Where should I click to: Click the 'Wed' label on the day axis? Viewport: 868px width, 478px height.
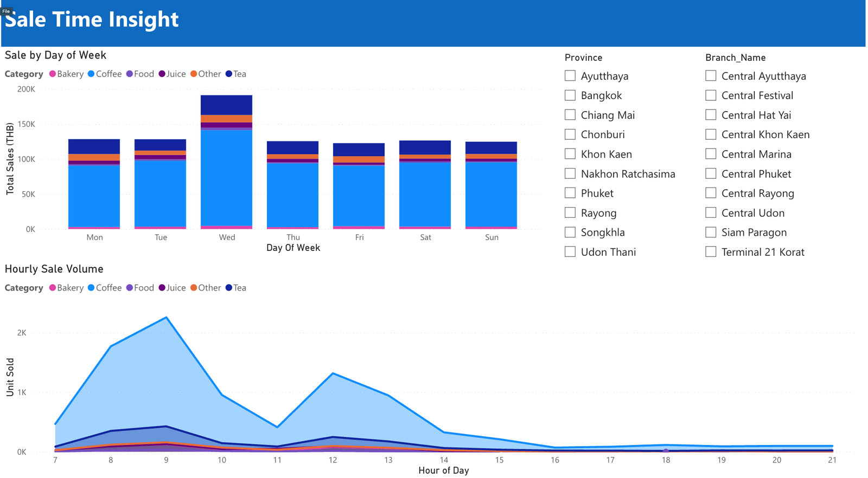tap(227, 237)
